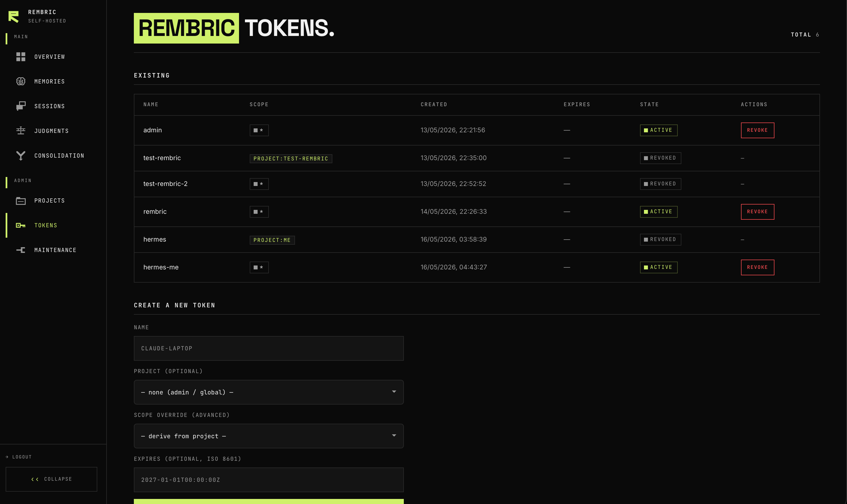This screenshot has height=504, width=847.
Task: Click the PROJECT:ME scope tag
Action: pos(272,240)
